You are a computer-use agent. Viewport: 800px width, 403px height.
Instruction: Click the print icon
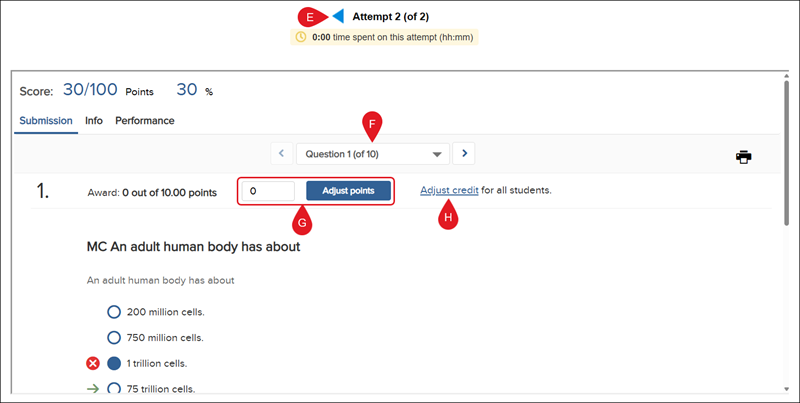tap(743, 157)
